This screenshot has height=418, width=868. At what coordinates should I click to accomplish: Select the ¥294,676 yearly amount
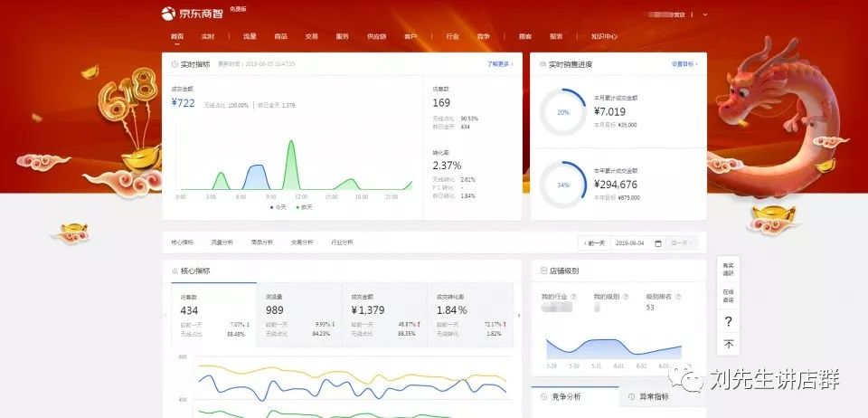(616, 185)
